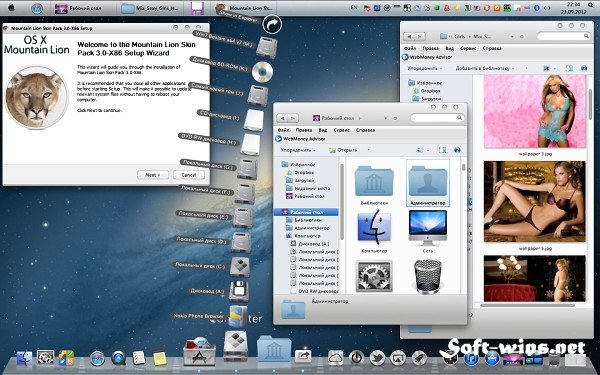The height and width of the screenshot is (375, 600).
Task: Open the Twitter bird icon in dock
Action: point(377,358)
